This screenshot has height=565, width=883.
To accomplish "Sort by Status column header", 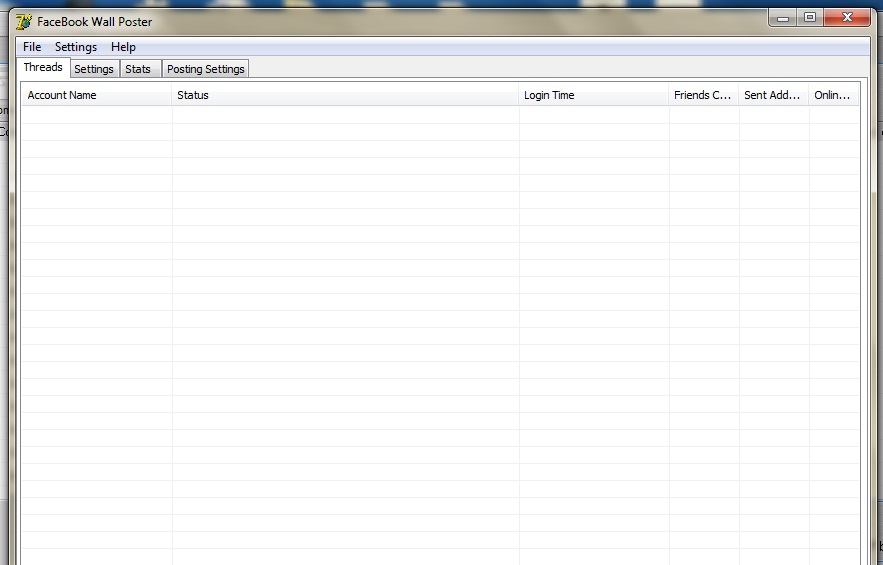I will [x=345, y=95].
